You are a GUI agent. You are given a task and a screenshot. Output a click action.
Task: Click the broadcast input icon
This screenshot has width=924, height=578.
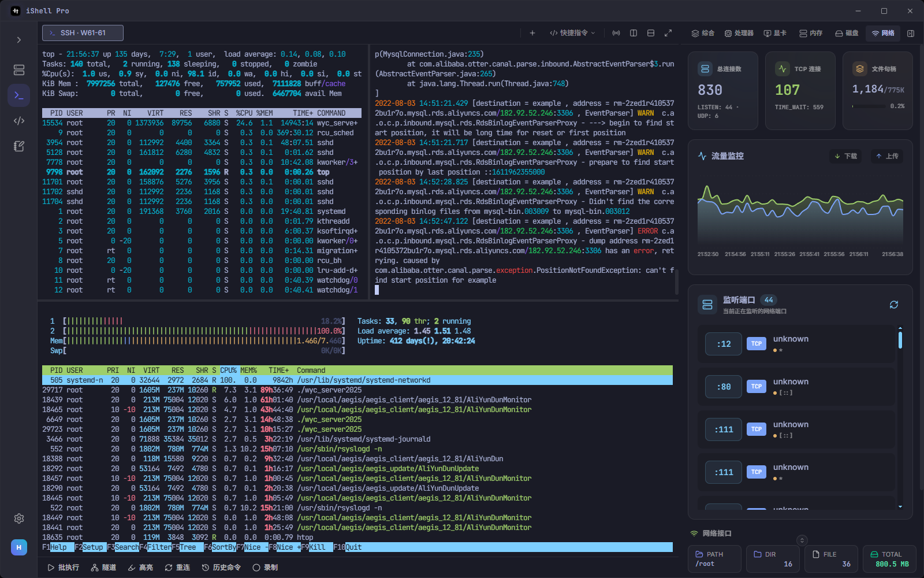click(x=616, y=33)
